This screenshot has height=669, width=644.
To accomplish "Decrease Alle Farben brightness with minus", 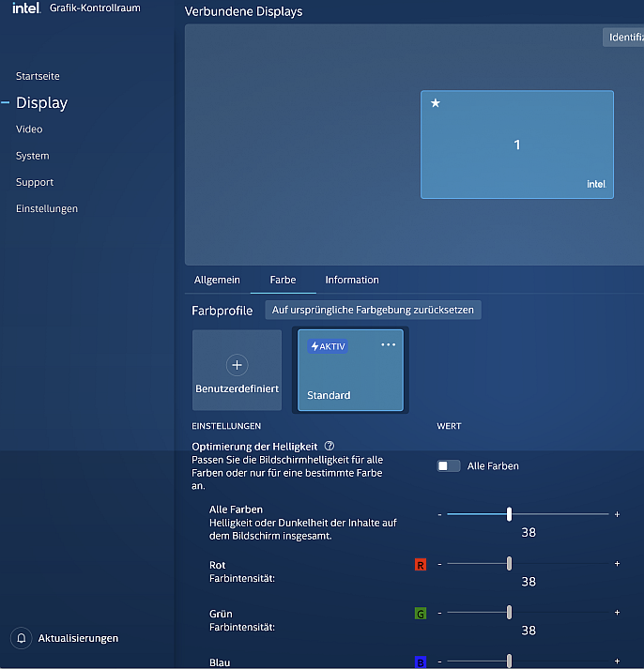I will pos(439,514).
